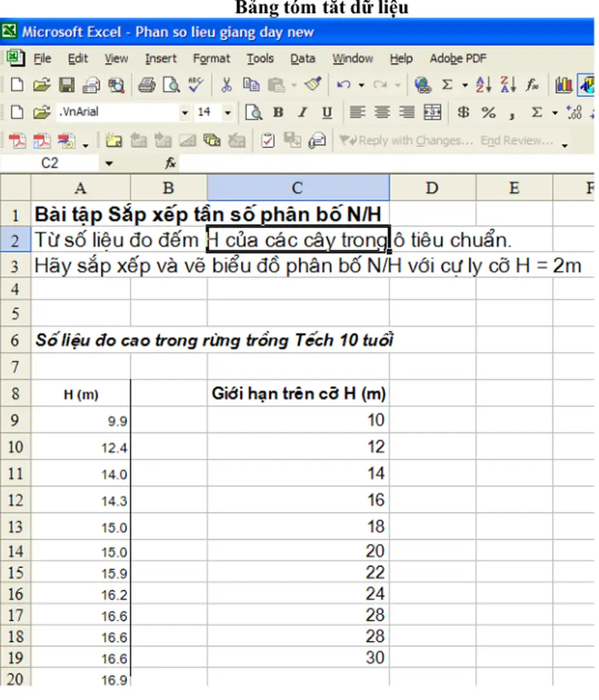Toggle Underline formatting
599x700 pixels.
click(x=327, y=112)
